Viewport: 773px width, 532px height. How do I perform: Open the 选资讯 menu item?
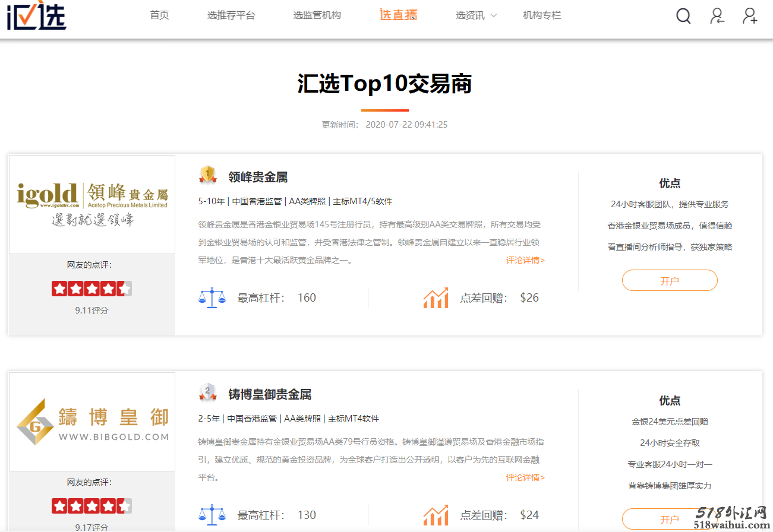470,15
